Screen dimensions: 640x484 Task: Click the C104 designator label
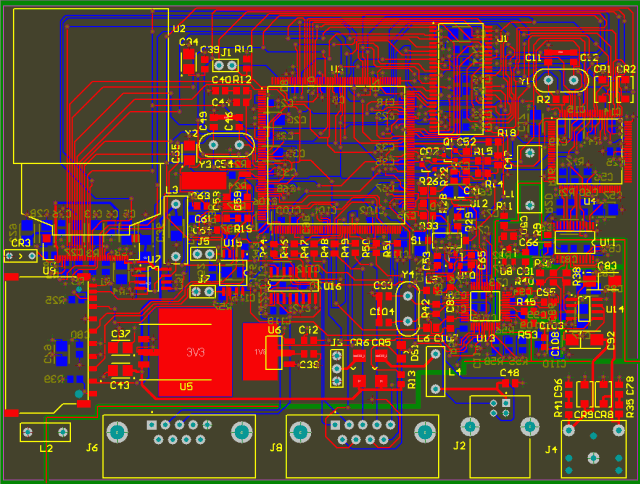coord(382,312)
